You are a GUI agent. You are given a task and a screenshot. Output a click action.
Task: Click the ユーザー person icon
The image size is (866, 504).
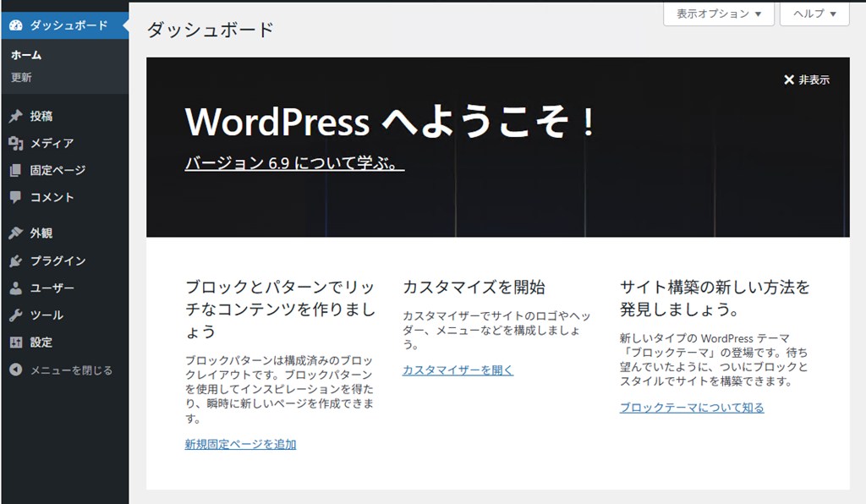click(15, 288)
